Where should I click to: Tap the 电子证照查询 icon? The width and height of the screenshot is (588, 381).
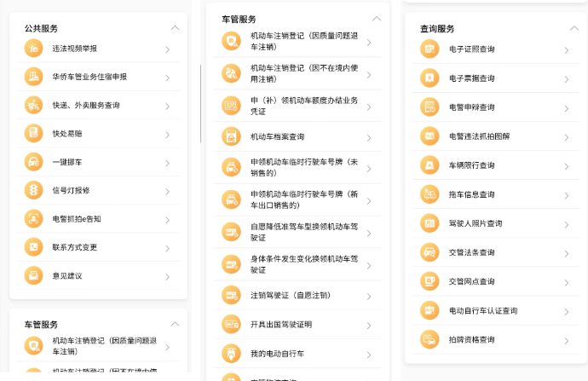(429, 49)
